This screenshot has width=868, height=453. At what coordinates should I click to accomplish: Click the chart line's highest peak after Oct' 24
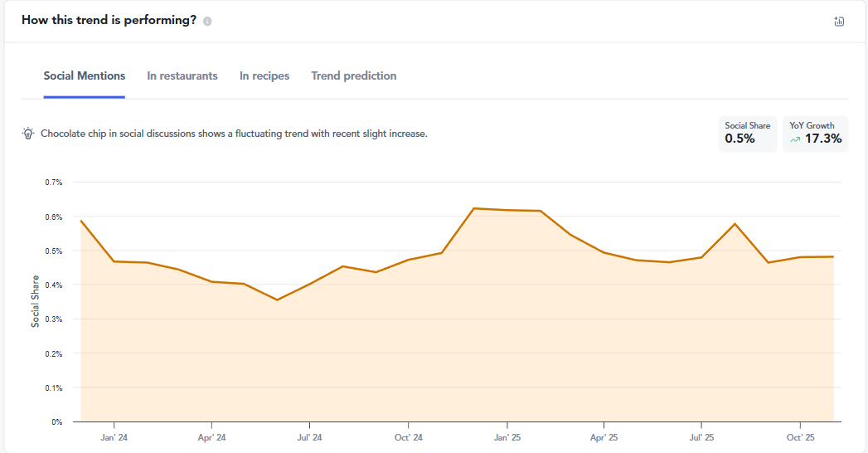474,208
